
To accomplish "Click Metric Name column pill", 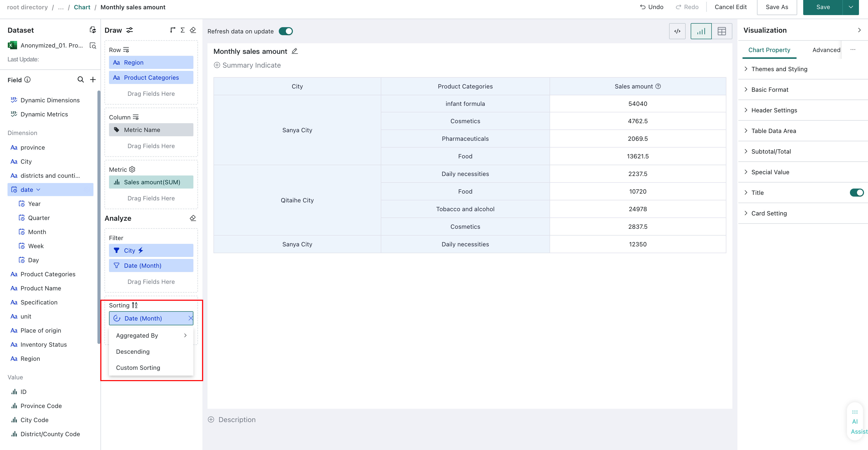I will 151,130.
